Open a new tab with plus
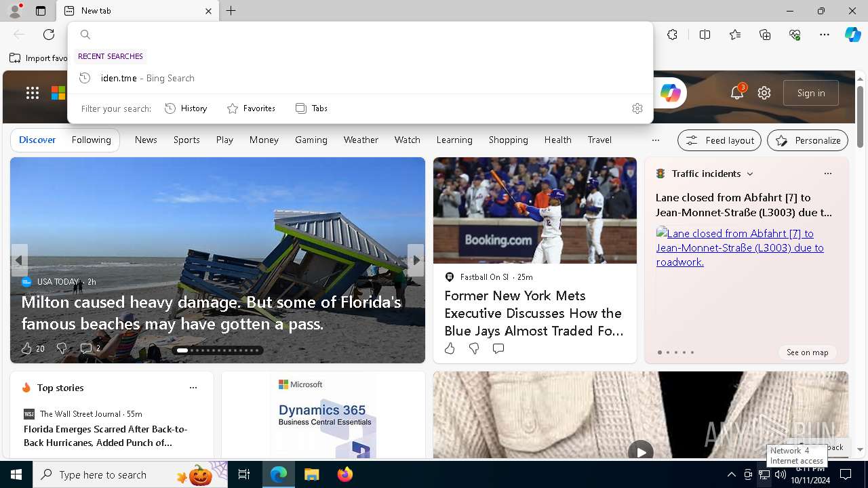This screenshot has width=868, height=488. tap(231, 11)
